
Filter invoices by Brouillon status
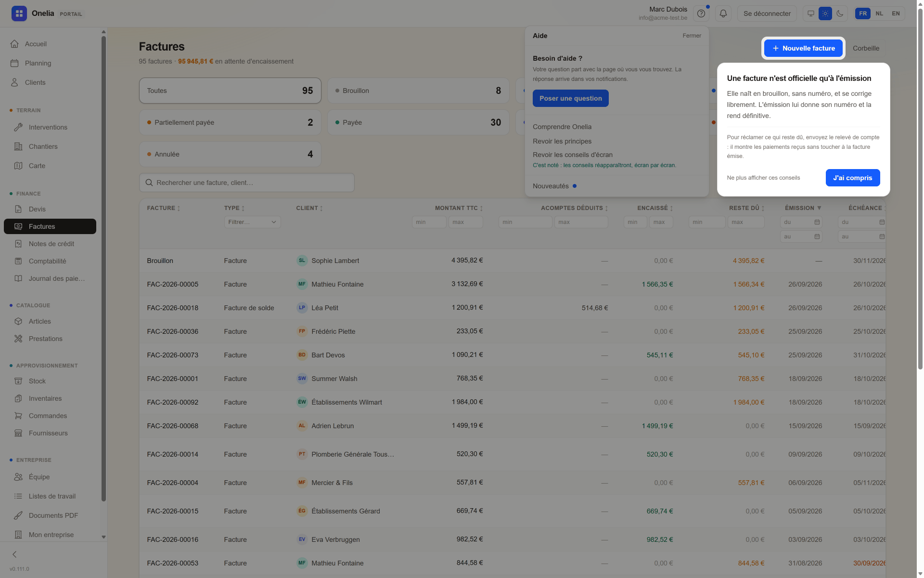click(418, 91)
